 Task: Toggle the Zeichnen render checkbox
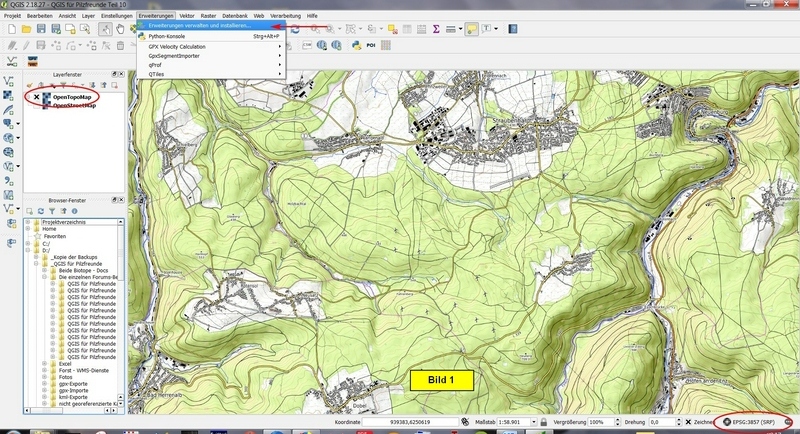(688, 423)
